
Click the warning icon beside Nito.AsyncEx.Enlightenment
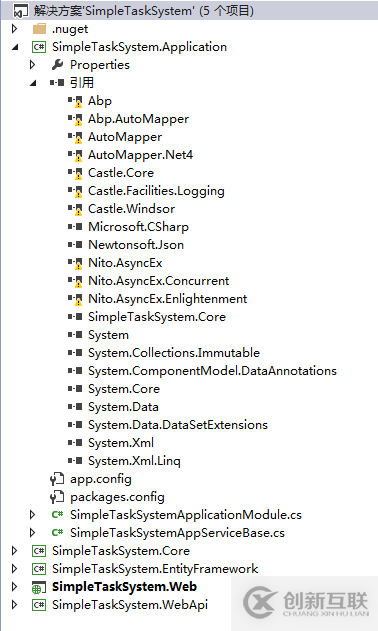point(75,299)
